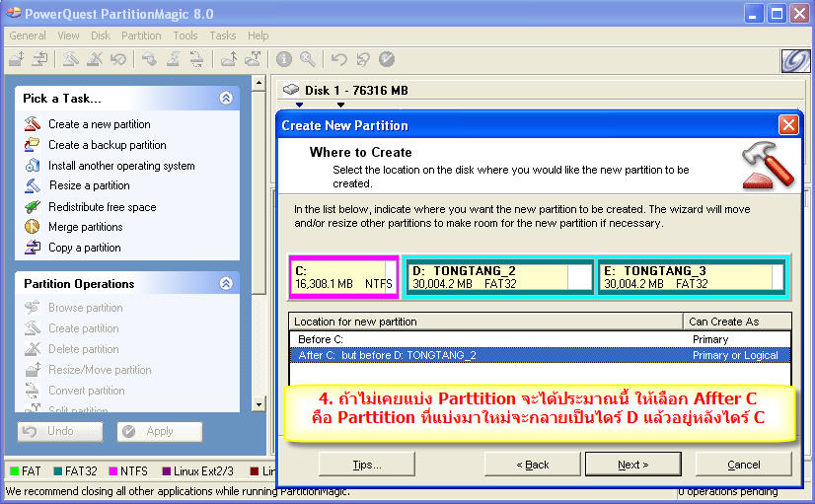Click the Resize/Move partition operation entry
815x504 pixels.
[x=100, y=370]
